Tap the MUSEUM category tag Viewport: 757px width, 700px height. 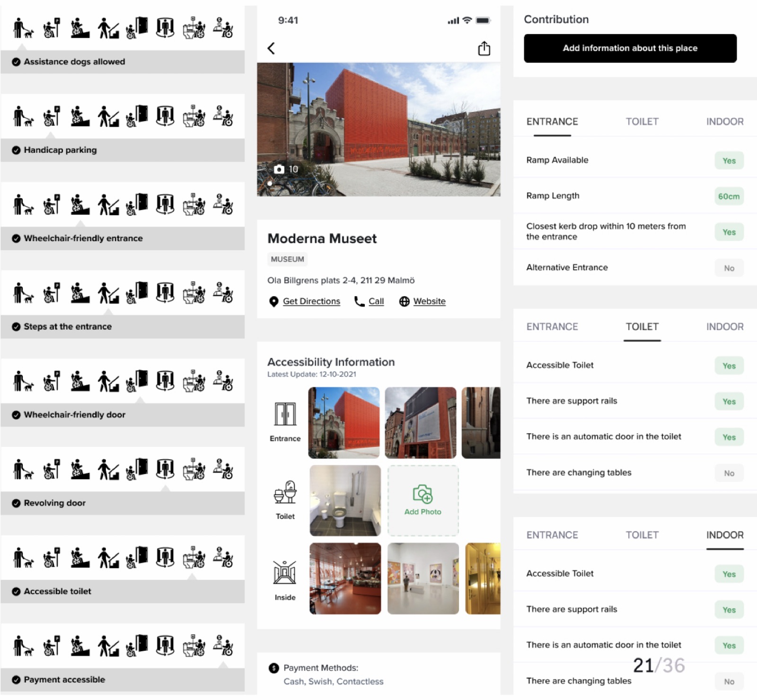point(287,259)
